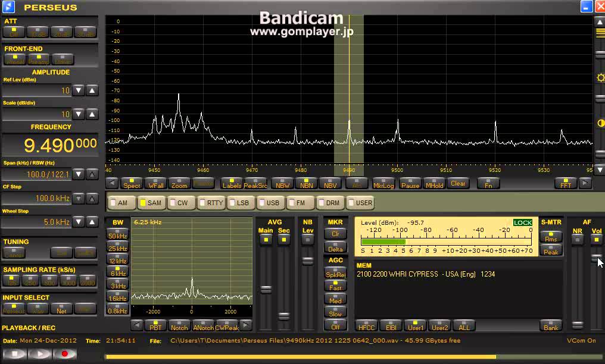Image resolution: width=605 pixels, height=364 pixels.
Task: Set bandwidth to 3 kHz
Action: tap(118, 284)
